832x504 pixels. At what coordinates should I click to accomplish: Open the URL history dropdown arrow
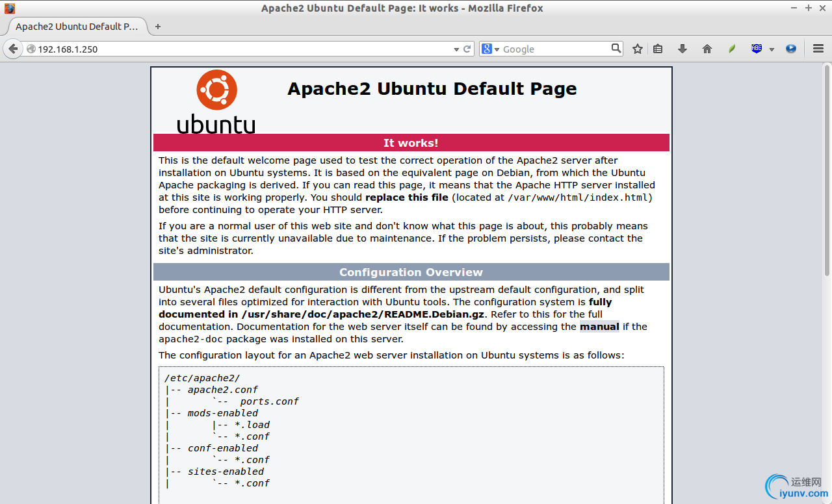point(456,49)
